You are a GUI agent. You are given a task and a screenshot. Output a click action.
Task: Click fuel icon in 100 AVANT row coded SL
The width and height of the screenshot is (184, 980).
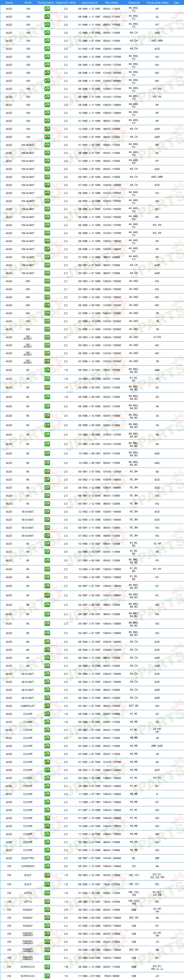[x=47, y=153]
